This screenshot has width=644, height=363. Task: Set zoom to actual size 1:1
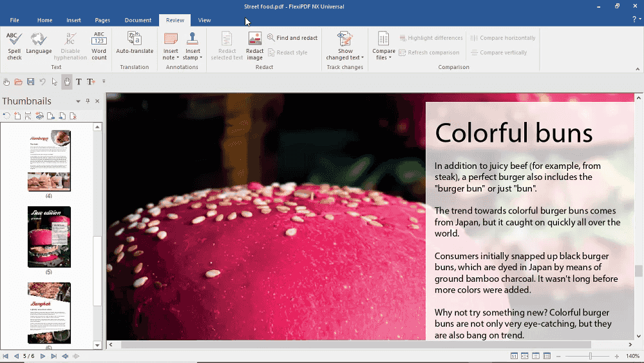click(514, 356)
